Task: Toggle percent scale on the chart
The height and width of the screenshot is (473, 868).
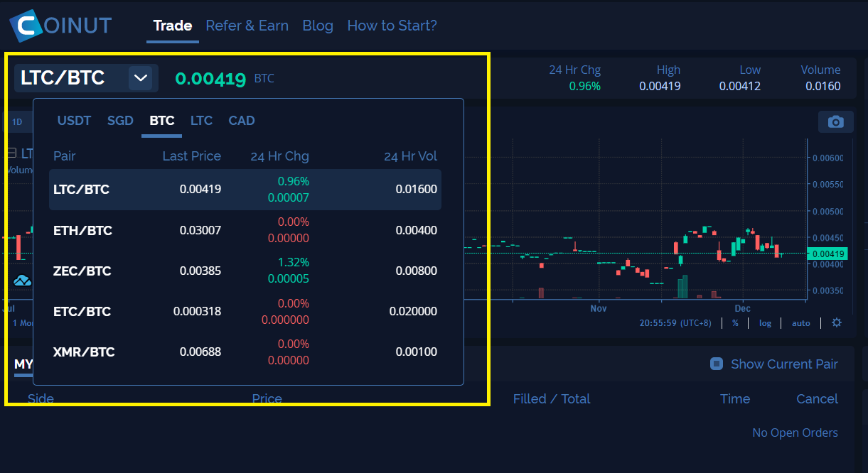Action: [x=735, y=323]
